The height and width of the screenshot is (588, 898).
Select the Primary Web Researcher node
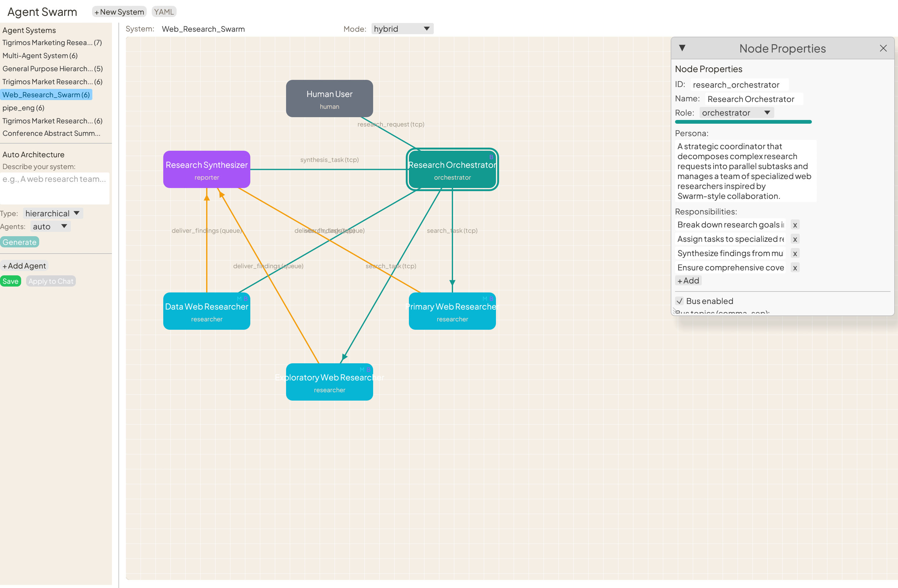[452, 311]
